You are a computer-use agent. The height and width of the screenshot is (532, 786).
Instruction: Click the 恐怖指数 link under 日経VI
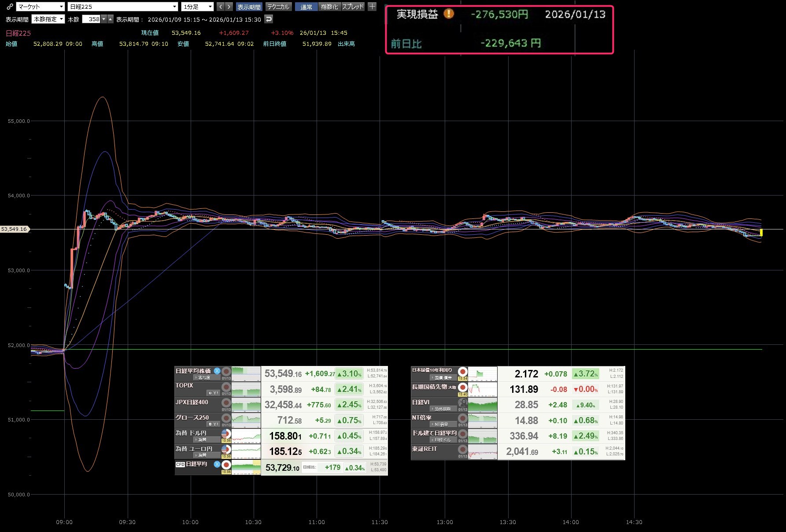[x=442, y=409]
